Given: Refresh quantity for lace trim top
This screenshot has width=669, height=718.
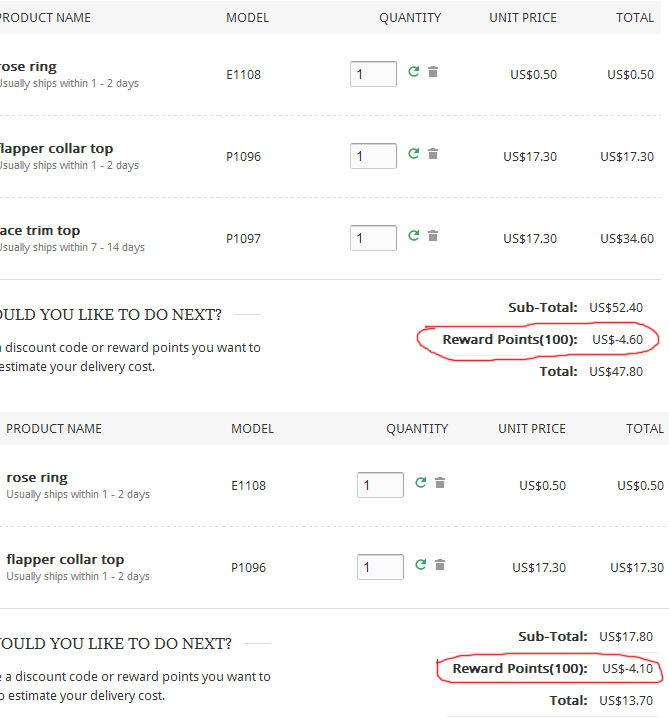Looking at the screenshot, I should click(x=413, y=235).
